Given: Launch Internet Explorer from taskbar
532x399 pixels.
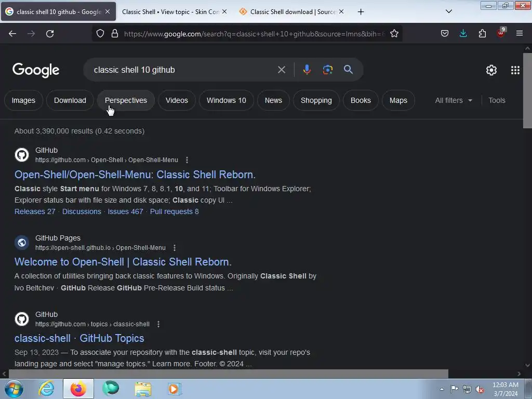Looking at the screenshot, I should [x=46, y=389].
